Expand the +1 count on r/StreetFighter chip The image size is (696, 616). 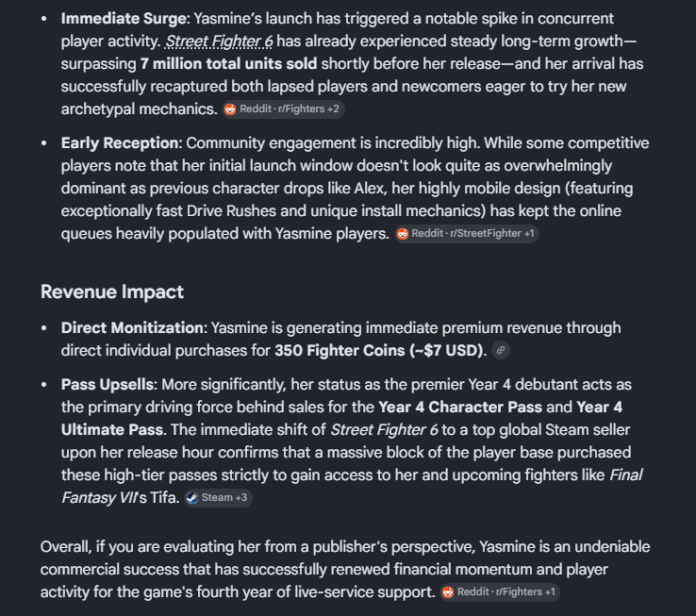pyautogui.click(x=529, y=234)
